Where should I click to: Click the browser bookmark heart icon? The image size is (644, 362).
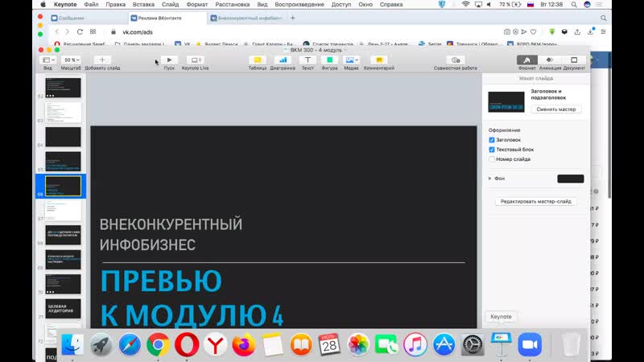tap(533, 31)
